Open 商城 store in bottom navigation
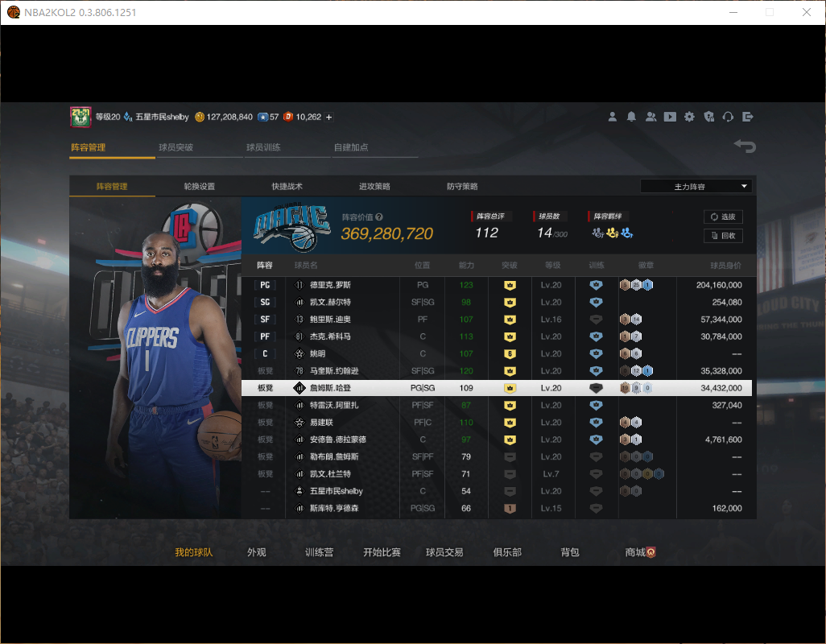Image resolution: width=826 pixels, height=644 pixels. (635, 552)
